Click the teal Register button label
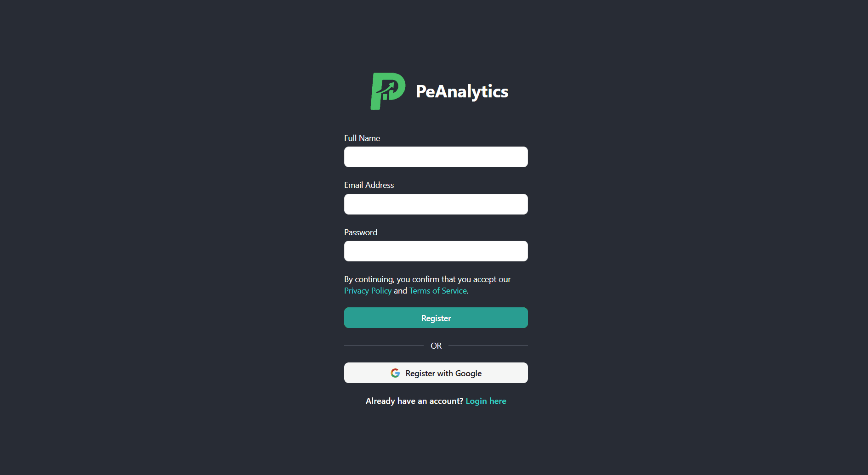Image resolution: width=868 pixels, height=475 pixels. click(436, 317)
